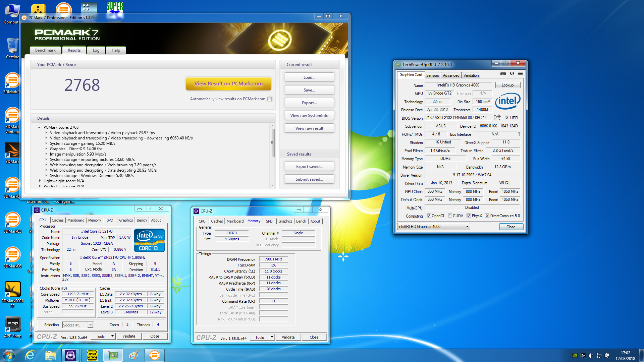The height and width of the screenshot is (362, 644).
Task: Click the Show desktop strip at taskbar end
Action: (641, 355)
